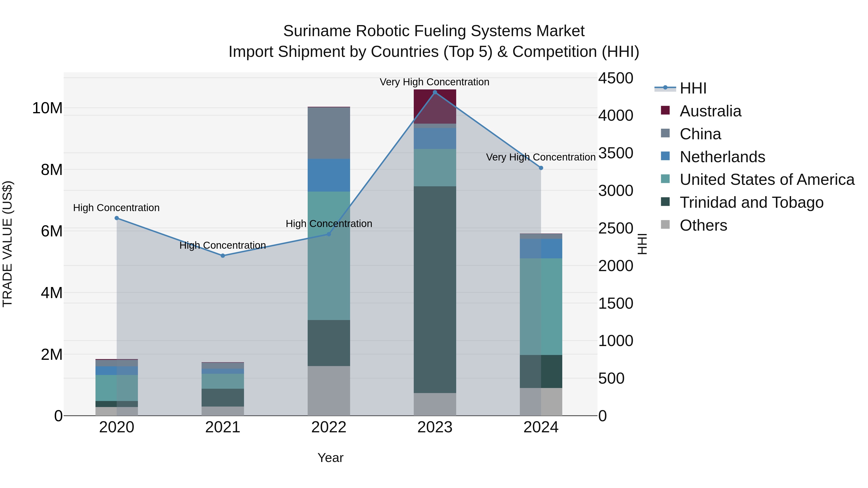868x488 pixels.
Task: Click the 4M left axis tick
Action: [x=52, y=293]
